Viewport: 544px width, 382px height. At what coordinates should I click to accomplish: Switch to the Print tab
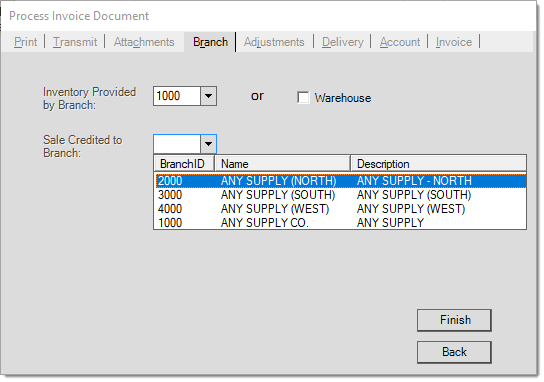point(25,42)
